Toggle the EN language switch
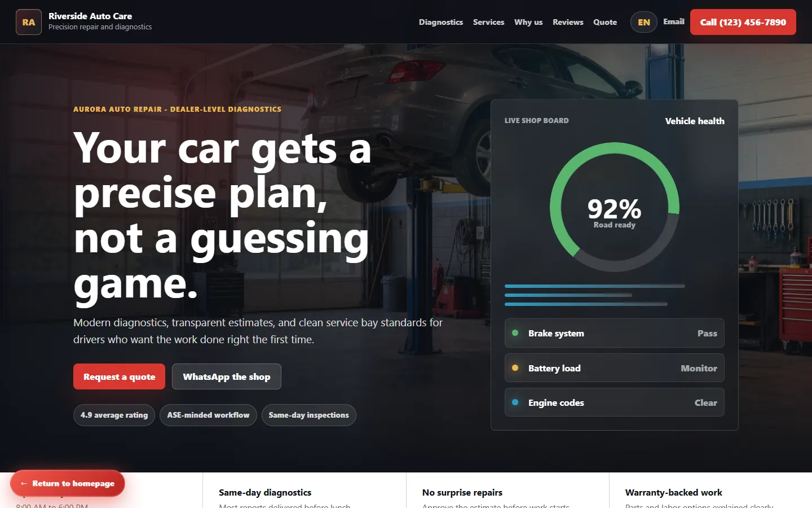Screen dimensions: 812x508 [644, 22]
